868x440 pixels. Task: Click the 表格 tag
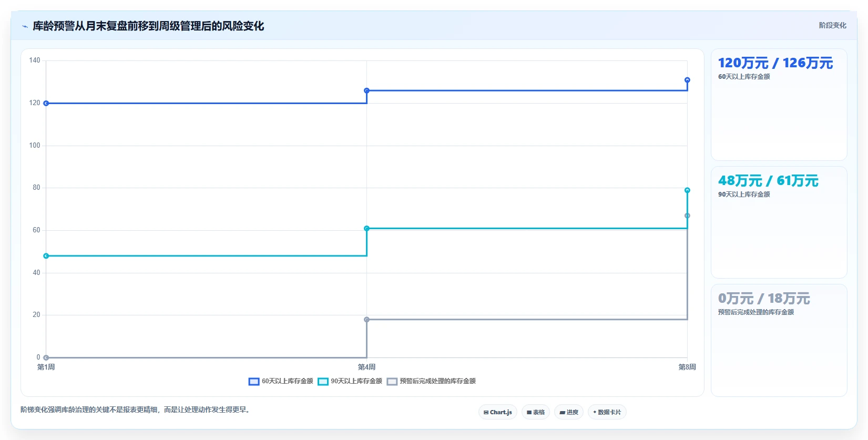(536, 412)
